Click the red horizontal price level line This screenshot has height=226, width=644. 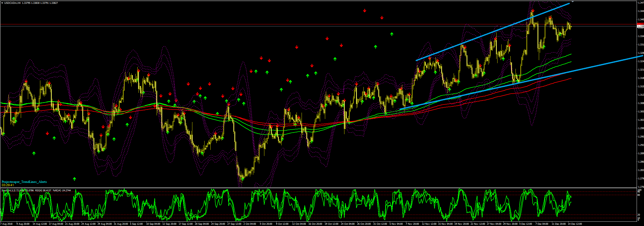click(x=318, y=24)
